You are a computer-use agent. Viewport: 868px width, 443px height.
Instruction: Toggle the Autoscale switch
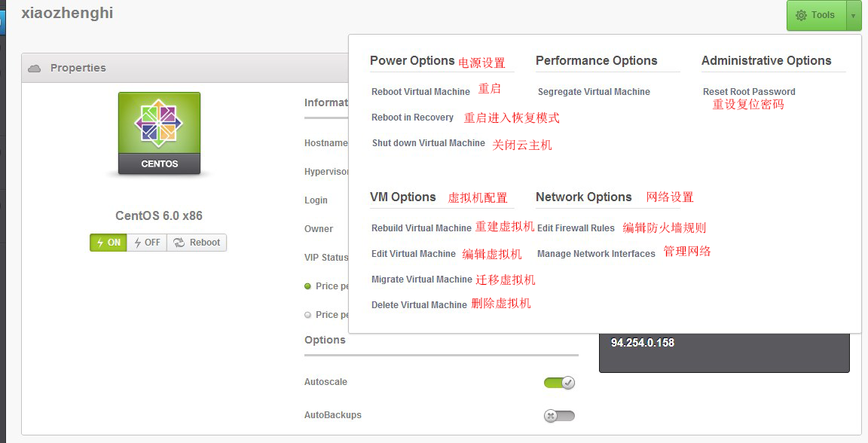pos(559,383)
